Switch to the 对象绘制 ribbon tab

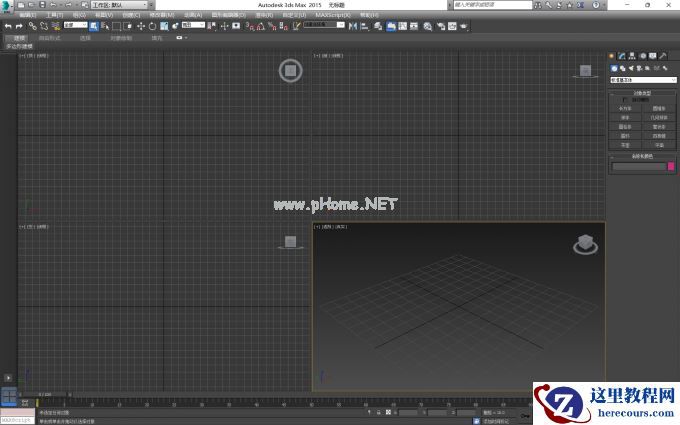click(x=121, y=38)
